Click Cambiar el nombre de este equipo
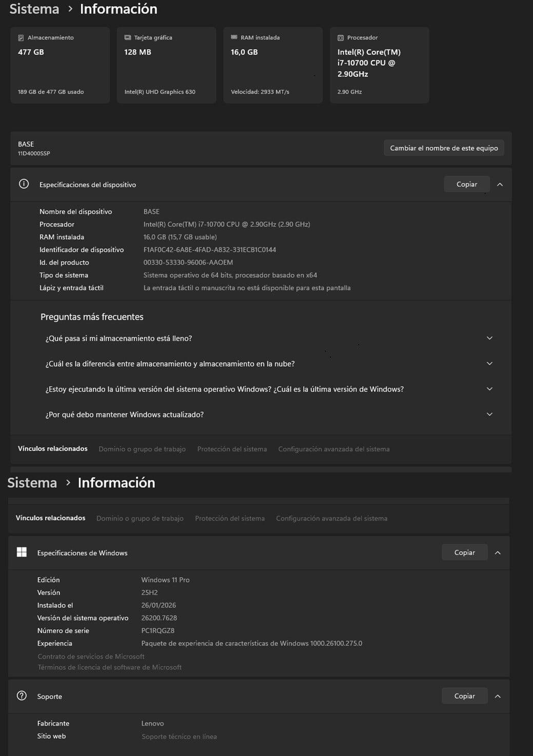 tap(444, 148)
